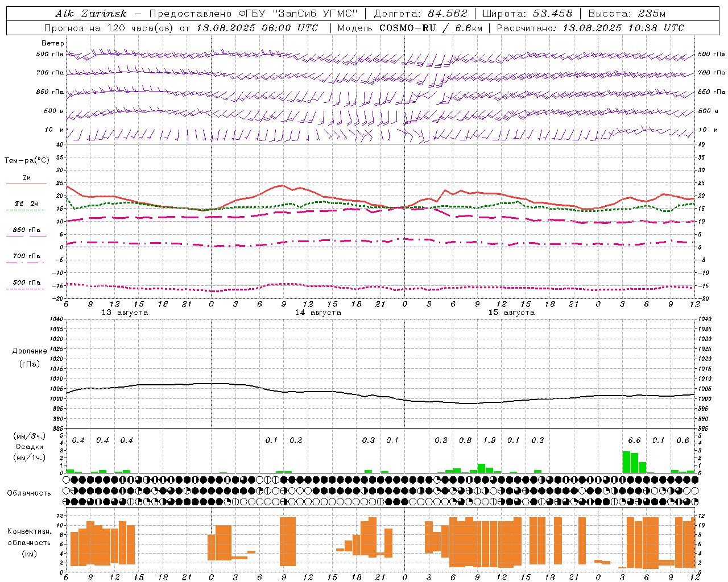Click the 'Ветер' wind panel label

click(x=53, y=43)
